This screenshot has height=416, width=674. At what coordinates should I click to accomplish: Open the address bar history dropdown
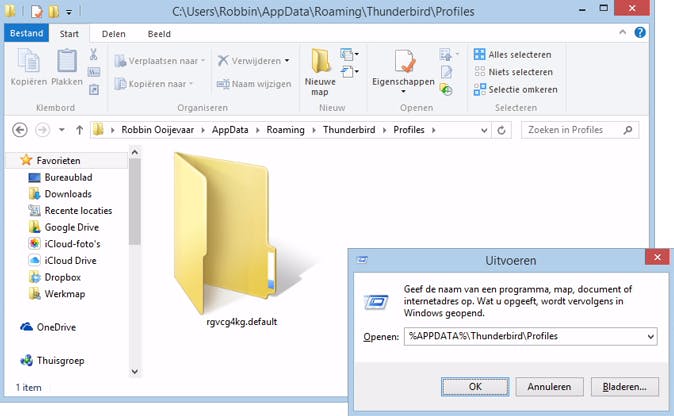[x=484, y=130]
